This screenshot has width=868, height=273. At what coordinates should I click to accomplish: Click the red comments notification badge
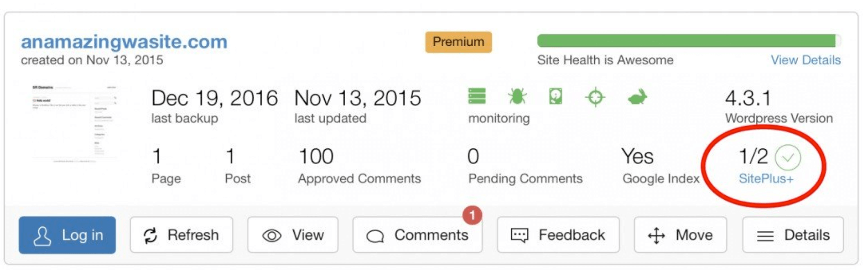(472, 215)
